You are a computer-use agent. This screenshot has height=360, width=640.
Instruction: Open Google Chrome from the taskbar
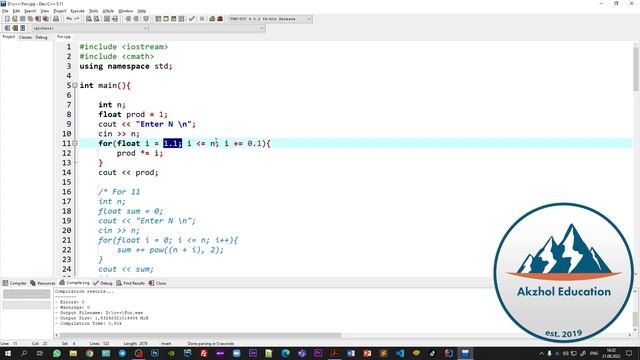89,353
